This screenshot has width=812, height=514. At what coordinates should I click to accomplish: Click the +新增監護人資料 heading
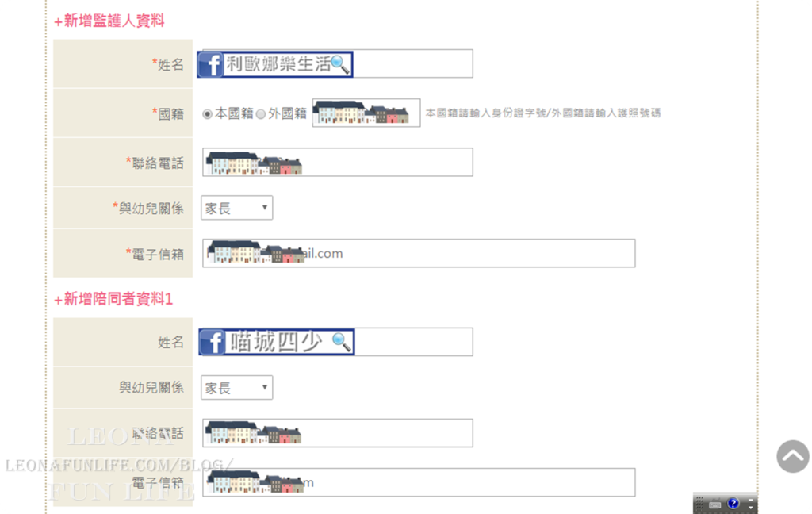[109, 21]
